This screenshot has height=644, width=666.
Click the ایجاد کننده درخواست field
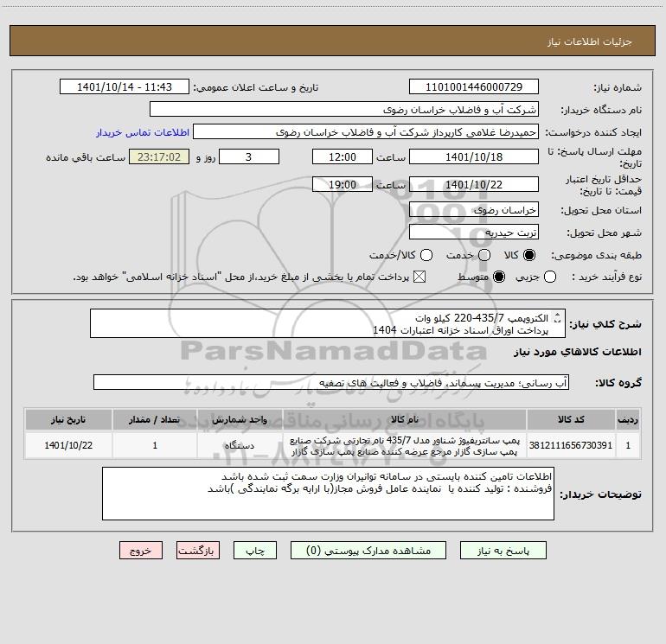click(x=366, y=132)
